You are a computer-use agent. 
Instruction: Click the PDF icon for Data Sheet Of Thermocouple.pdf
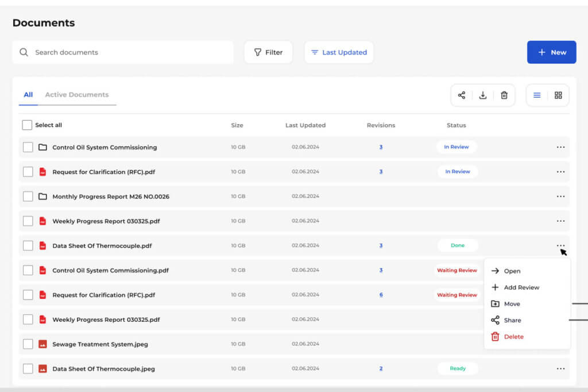tap(42, 245)
